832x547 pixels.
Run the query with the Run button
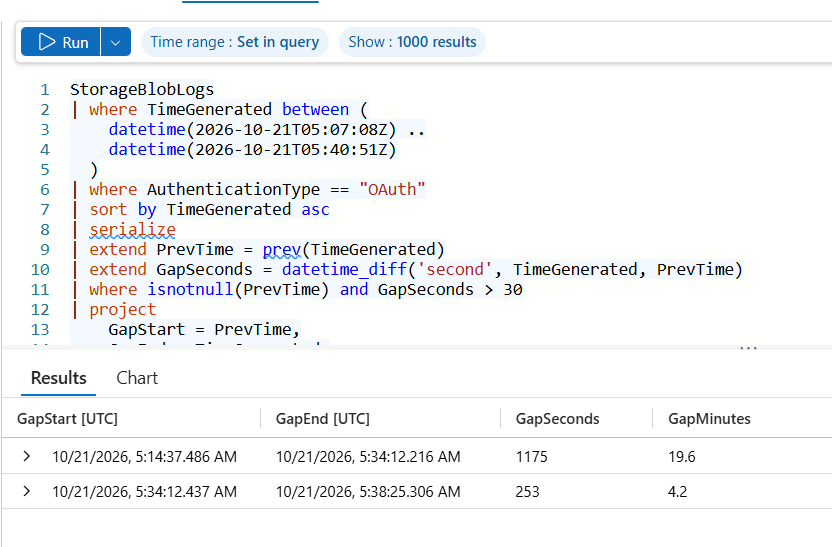pyautogui.click(x=60, y=42)
